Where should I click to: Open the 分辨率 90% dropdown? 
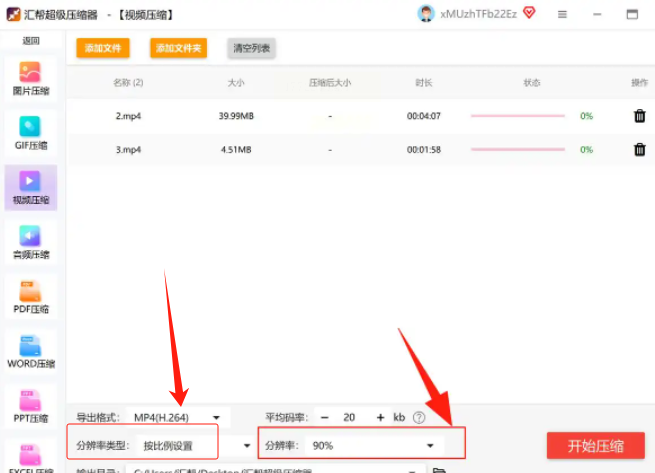point(374,446)
